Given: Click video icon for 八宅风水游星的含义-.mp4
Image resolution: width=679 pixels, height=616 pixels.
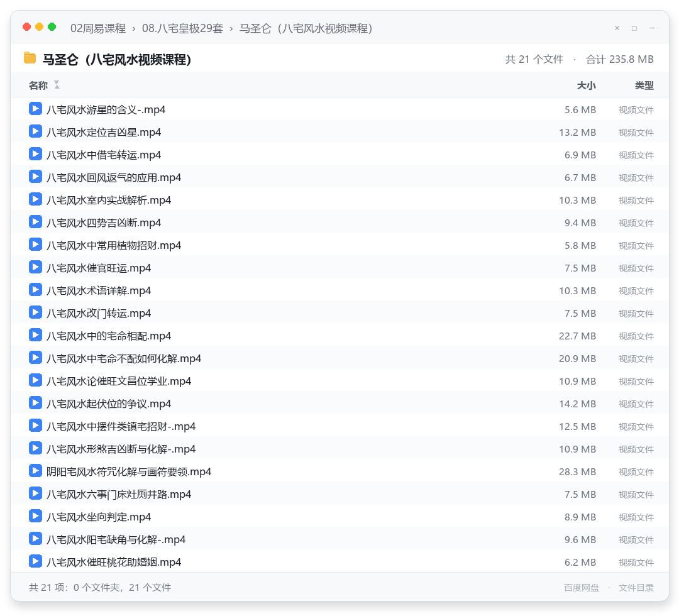Looking at the screenshot, I should (35, 109).
